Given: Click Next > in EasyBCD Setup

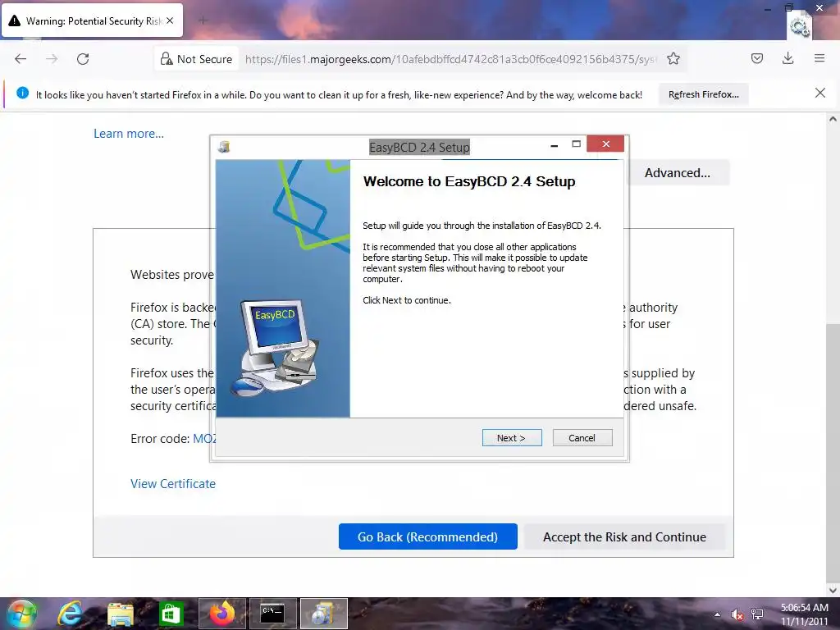Looking at the screenshot, I should 512,438.
